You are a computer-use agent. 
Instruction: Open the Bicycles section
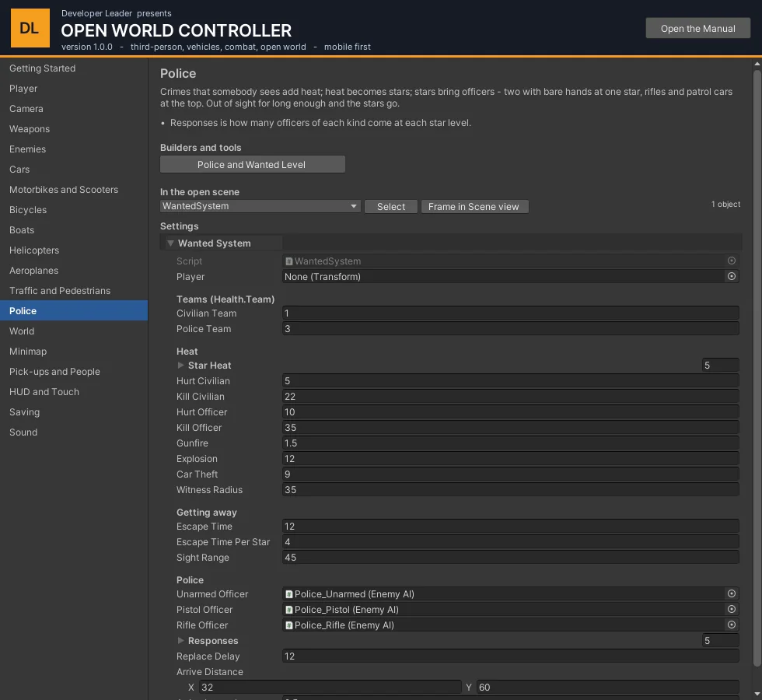tap(74, 210)
